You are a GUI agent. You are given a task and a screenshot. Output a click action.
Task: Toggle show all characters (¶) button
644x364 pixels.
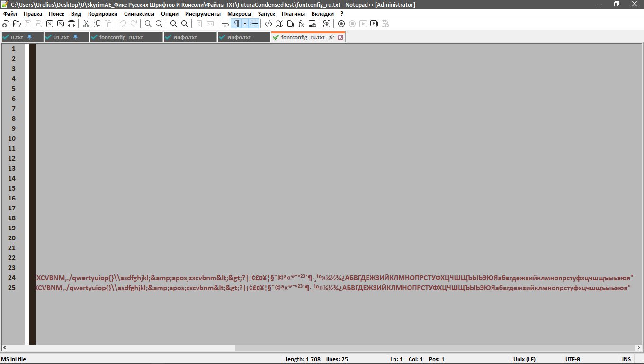click(x=236, y=24)
